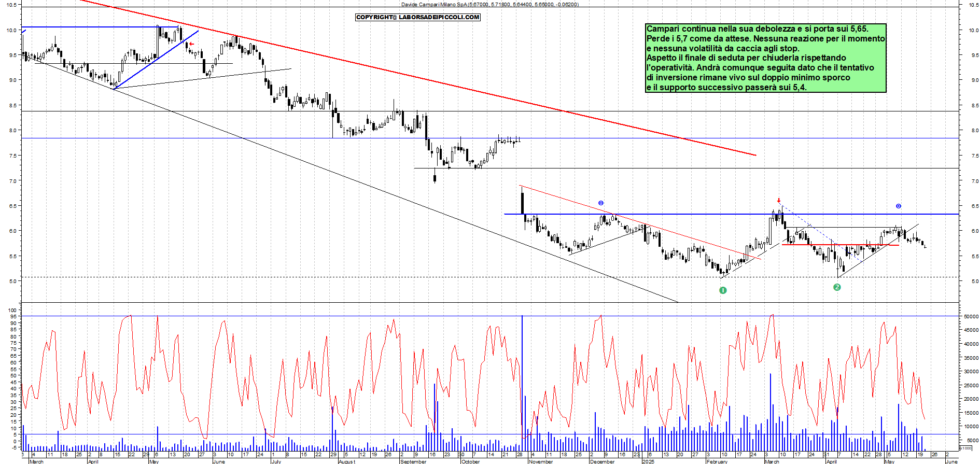Click the red down arrow above the March peak
Screen dimensions: 980x464
(778, 200)
